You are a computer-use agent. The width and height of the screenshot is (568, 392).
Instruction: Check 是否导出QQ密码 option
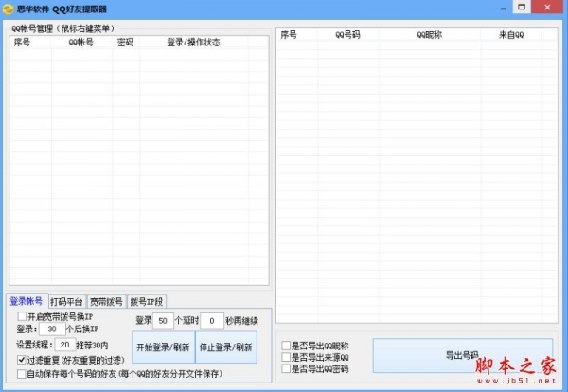[286, 369]
